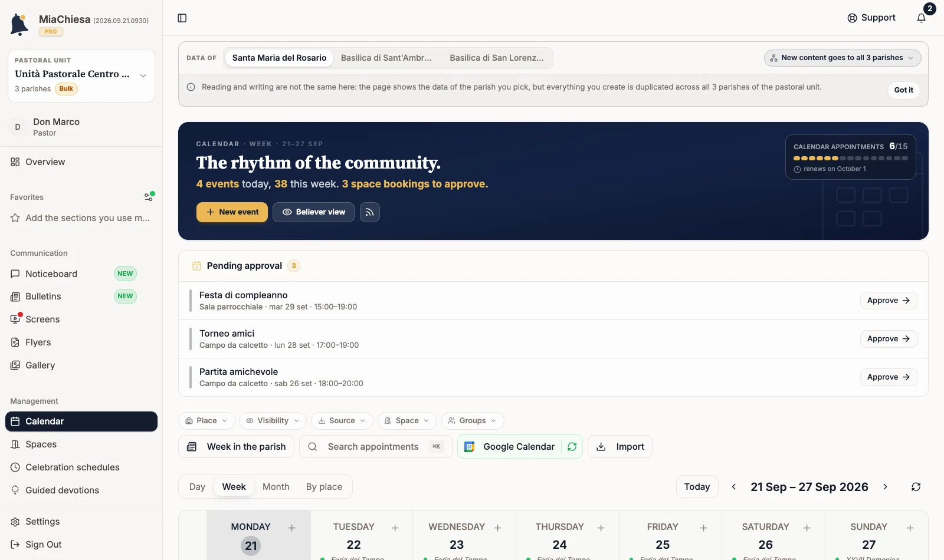Image resolution: width=944 pixels, height=560 pixels.
Task: Approve the Festa di compleanno booking
Action: click(889, 301)
